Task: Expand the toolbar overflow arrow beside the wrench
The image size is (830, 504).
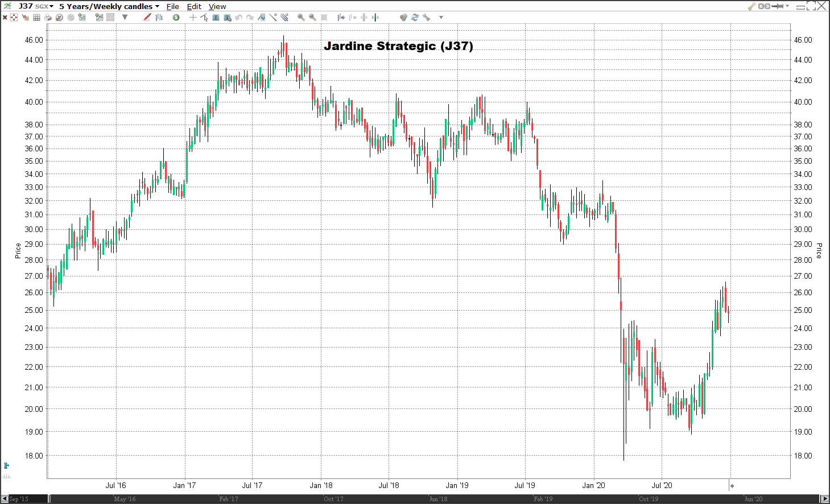Action: point(441,17)
